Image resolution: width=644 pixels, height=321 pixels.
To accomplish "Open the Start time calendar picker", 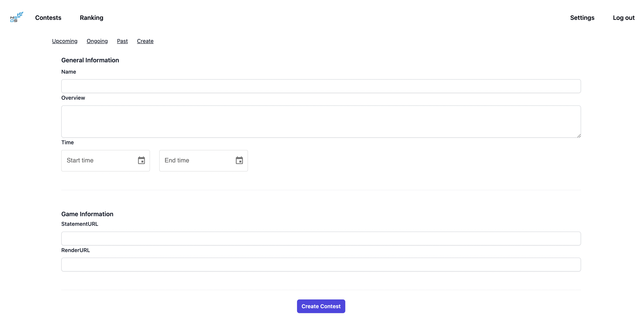I will click(x=142, y=160).
